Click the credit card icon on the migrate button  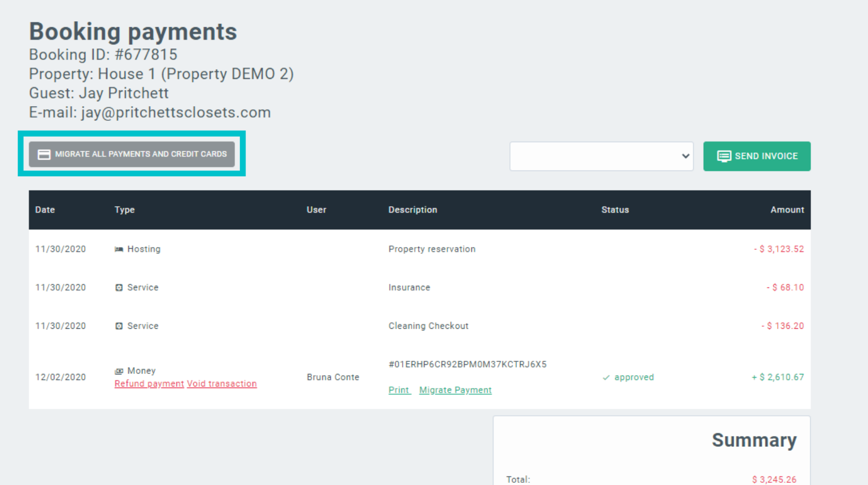click(44, 155)
